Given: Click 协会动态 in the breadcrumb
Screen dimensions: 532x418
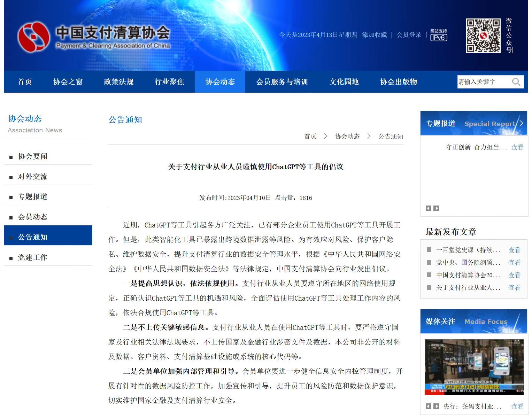Looking at the screenshot, I should point(347,137).
